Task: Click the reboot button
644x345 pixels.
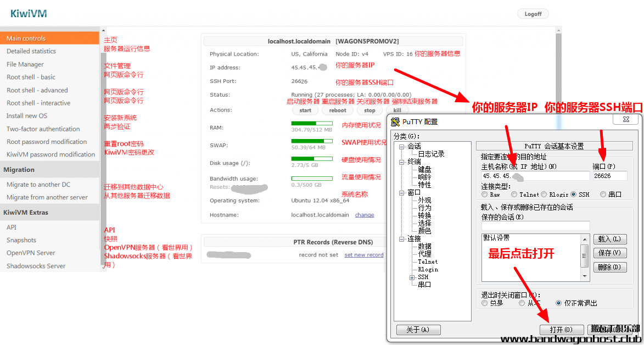Action: coord(338,110)
